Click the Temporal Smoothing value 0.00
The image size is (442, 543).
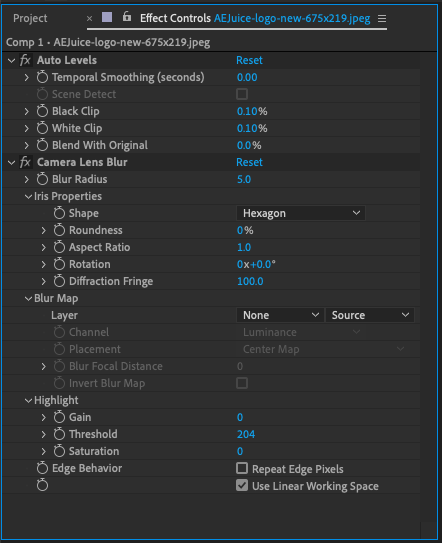coord(247,77)
